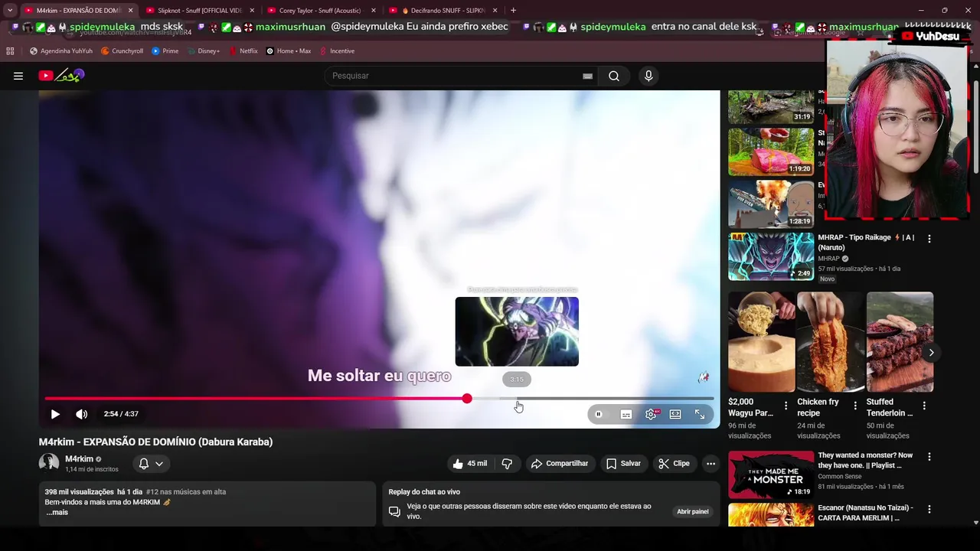Open the YouTube guide hamburger menu
This screenshot has width=980, height=551.
(x=18, y=76)
